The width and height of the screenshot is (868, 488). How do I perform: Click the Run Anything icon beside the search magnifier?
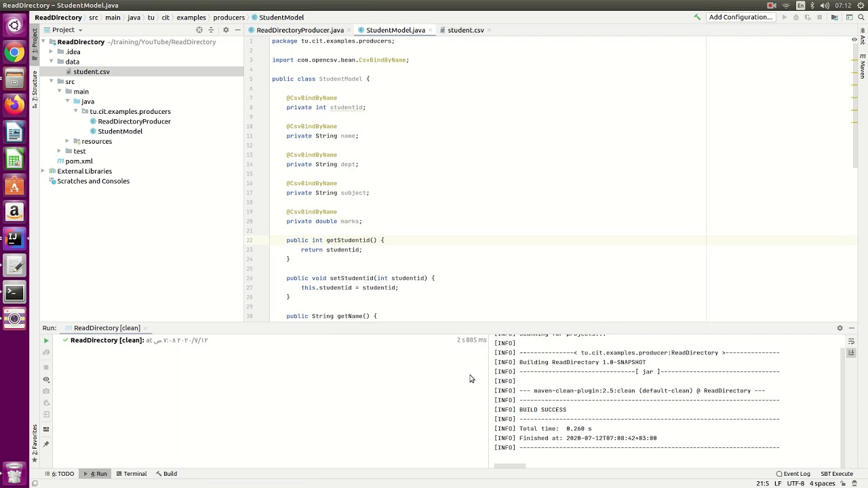(849, 17)
